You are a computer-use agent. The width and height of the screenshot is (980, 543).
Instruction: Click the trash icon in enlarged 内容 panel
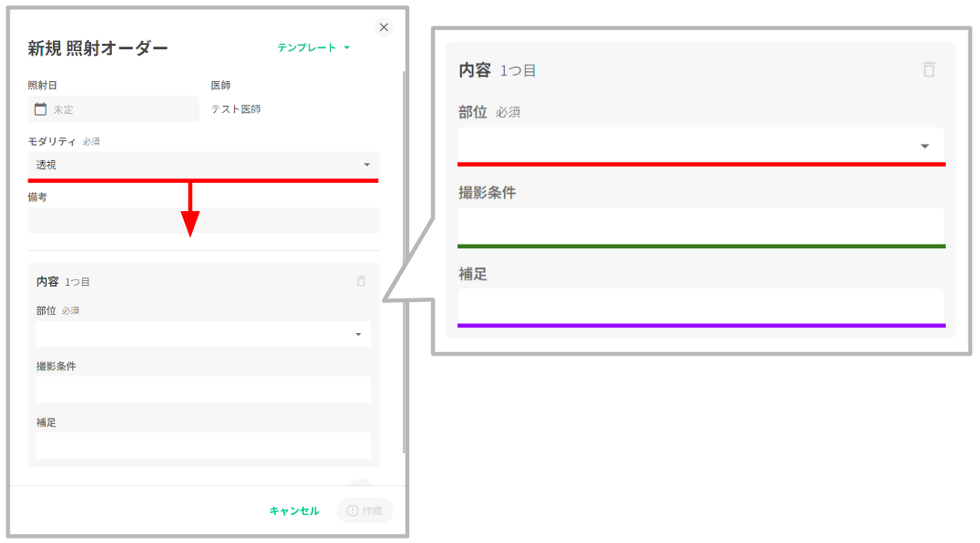929,70
